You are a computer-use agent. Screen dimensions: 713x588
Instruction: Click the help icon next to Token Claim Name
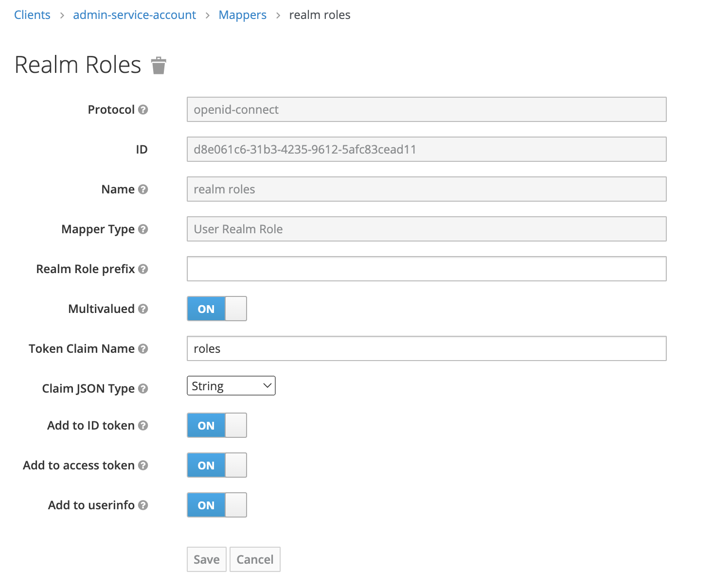(143, 348)
